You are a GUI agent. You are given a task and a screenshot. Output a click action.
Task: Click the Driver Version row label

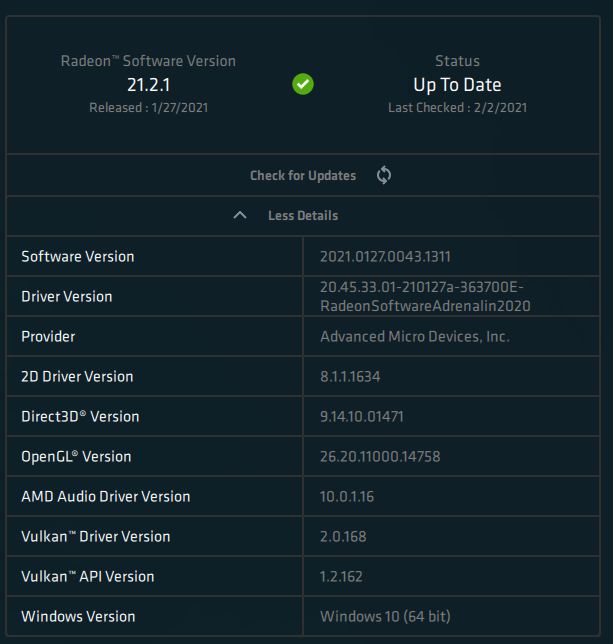(x=67, y=297)
